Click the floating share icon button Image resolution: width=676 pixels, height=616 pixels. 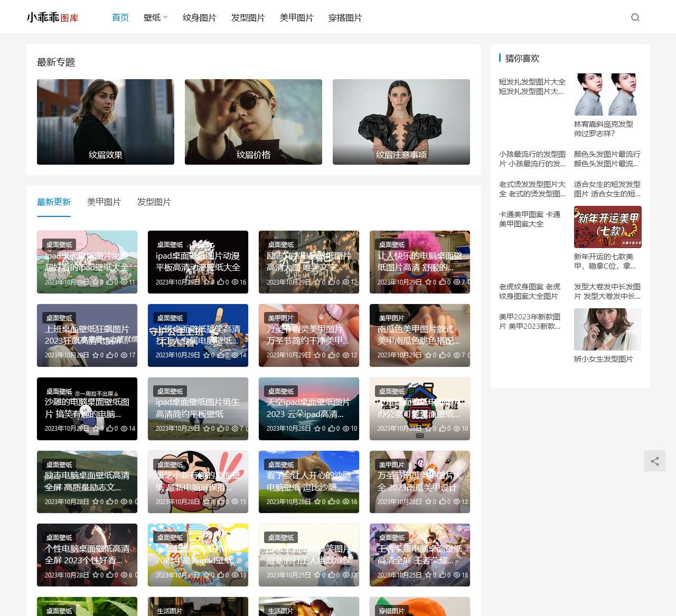[x=655, y=461]
